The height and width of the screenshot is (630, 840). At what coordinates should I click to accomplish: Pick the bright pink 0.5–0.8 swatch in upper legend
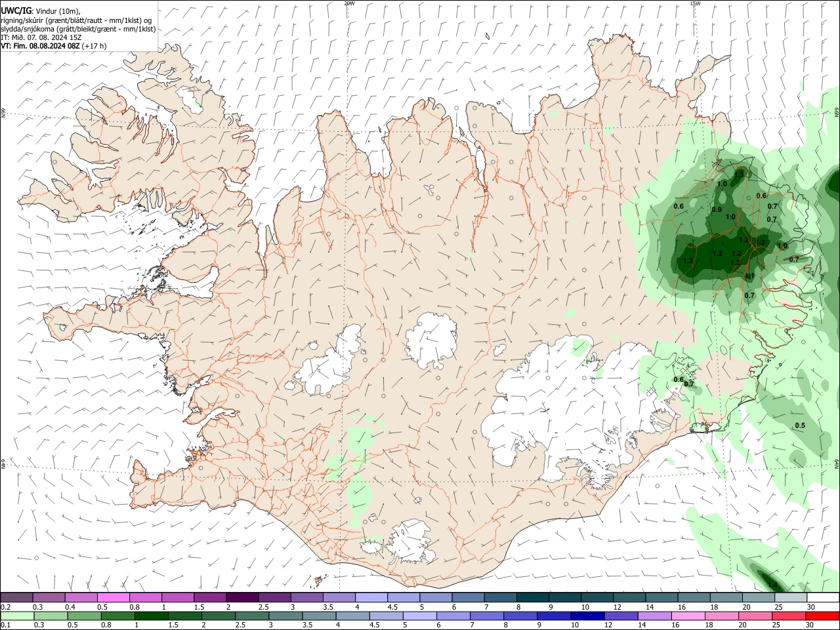point(113,597)
